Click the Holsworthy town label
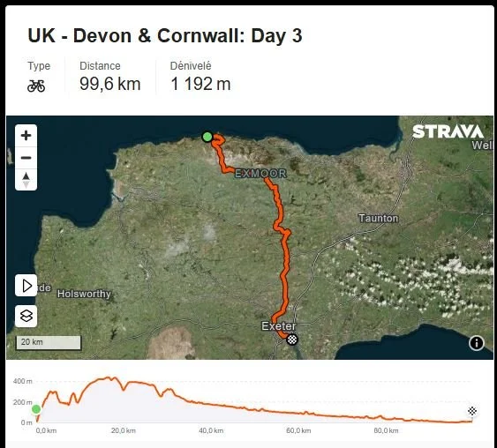The width and height of the screenshot is (497, 448). point(84,294)
